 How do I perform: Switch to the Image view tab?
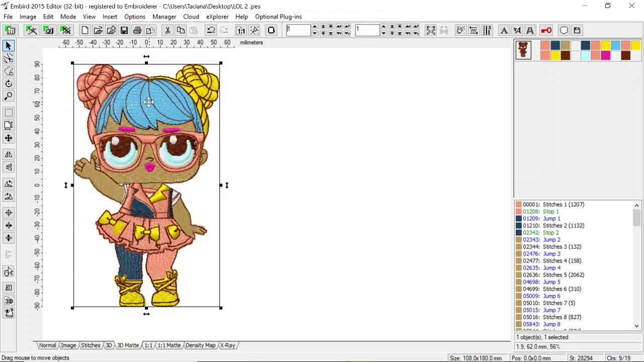tap(68, 345)
